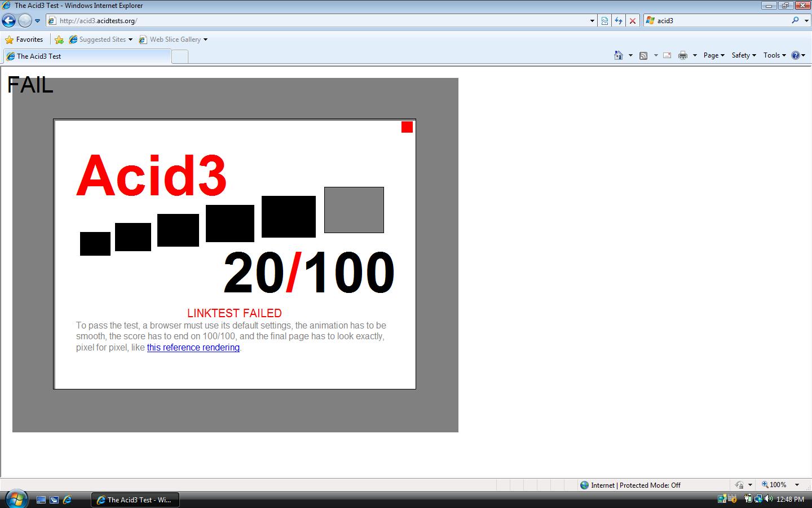The height and width of the screenshot is (508, 812).
Task: Click Show Desktop quick launch icon
Action: tap(41, 500)
